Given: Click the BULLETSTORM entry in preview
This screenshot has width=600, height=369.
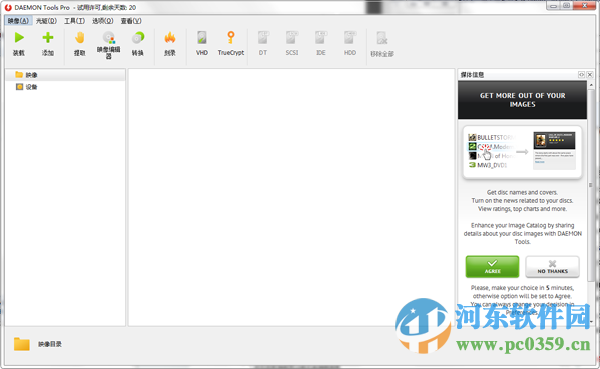Looking at the screenshot, I should (x=492, y=137).
